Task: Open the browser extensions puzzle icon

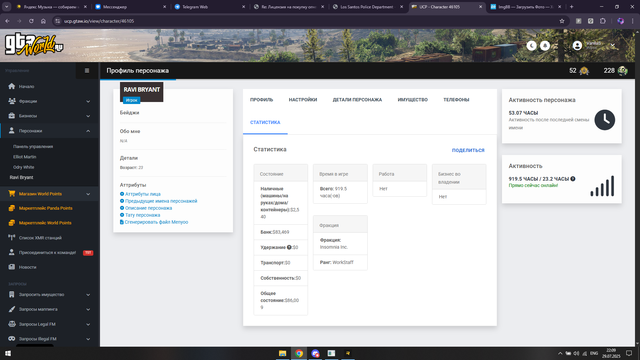Action: [x=602, y=21]
